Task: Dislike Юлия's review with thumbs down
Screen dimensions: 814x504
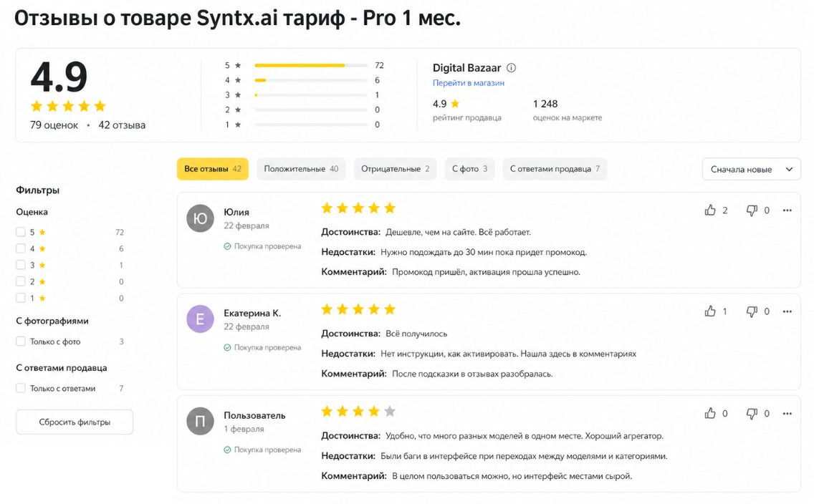Action: pyautogui.click(x=751, y=210)
